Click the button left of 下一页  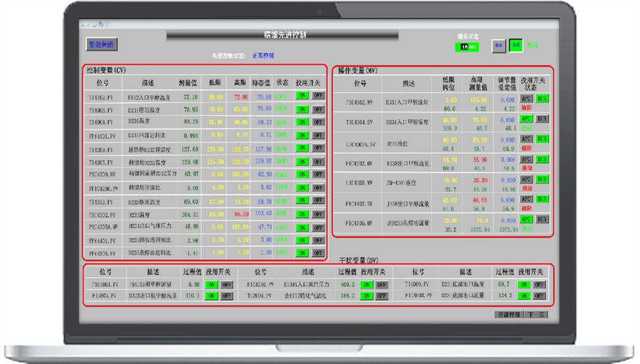pyautogui.click(x=508, y=315)
